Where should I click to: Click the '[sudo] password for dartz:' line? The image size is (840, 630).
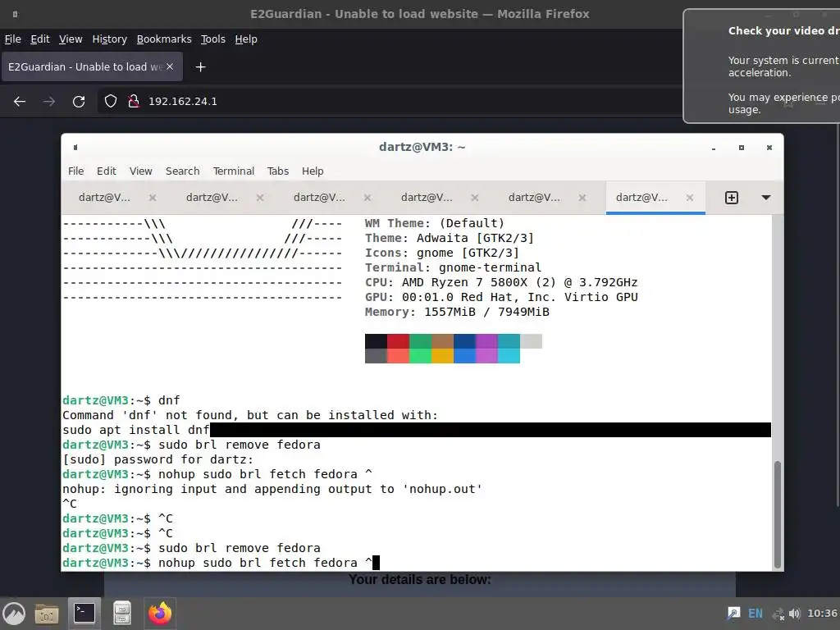pyautogui.click(x=157, y=459)
